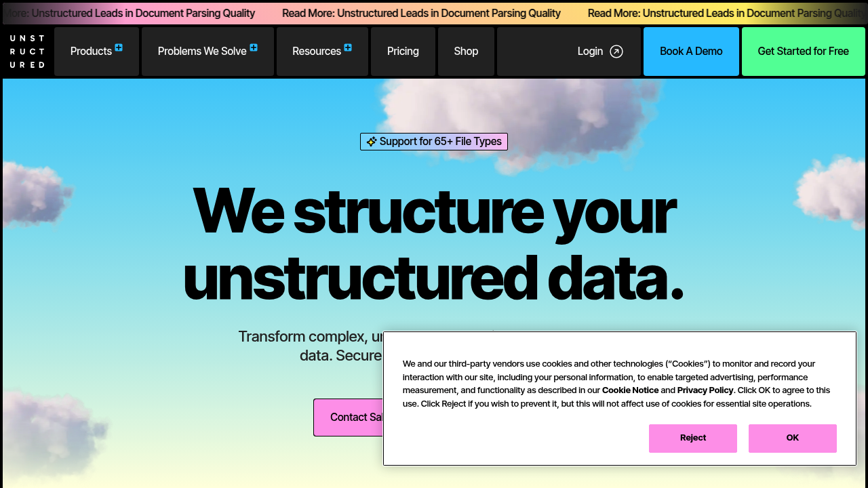Click the centre Read More banner announcement
The width and height of the screenshot is (868, 488).
[x=421, y=14]
